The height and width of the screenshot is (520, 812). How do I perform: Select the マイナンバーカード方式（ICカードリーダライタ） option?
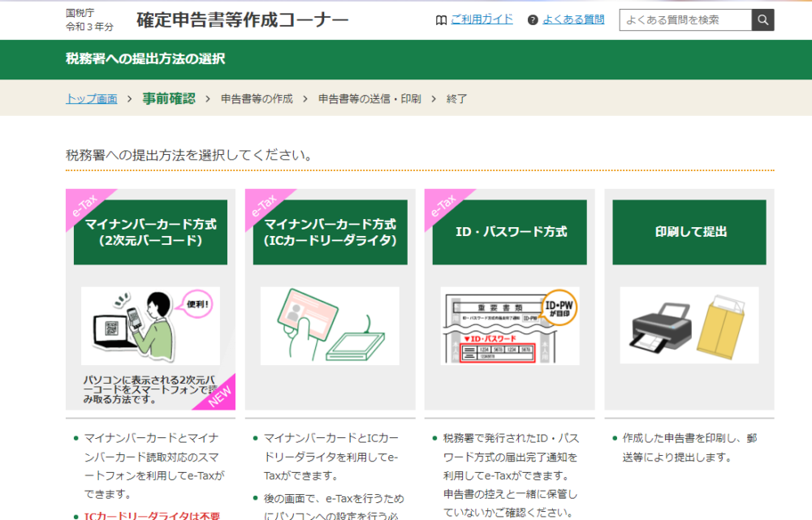(x=330, y=232)
